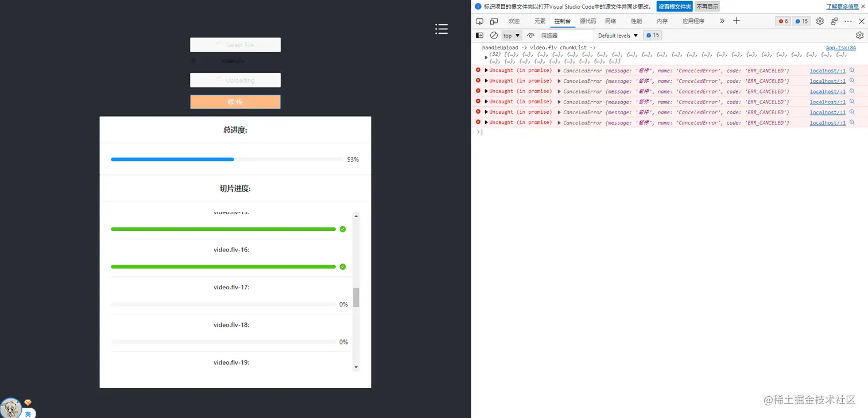Click the video.flv file name

pyautogui.click(x=232, y=61)
